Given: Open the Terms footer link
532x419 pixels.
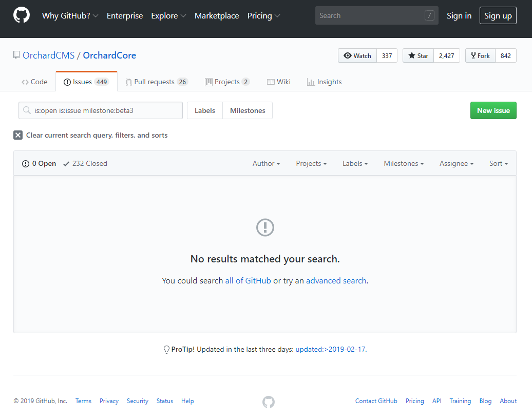Looking at the screenshot, I should (x=83, y=401).
